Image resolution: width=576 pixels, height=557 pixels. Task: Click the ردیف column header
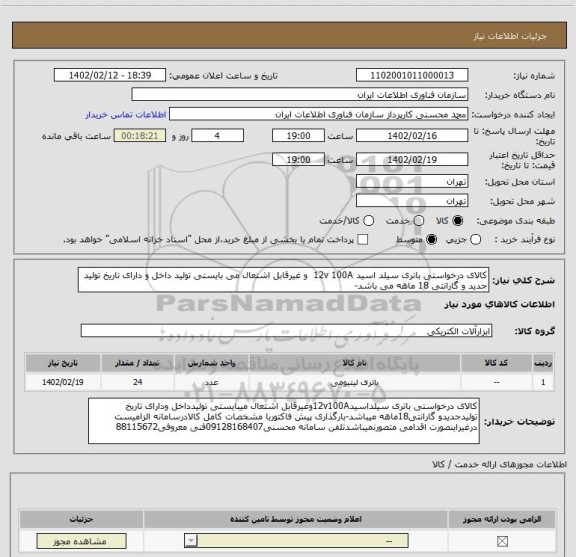coord(543,363)
